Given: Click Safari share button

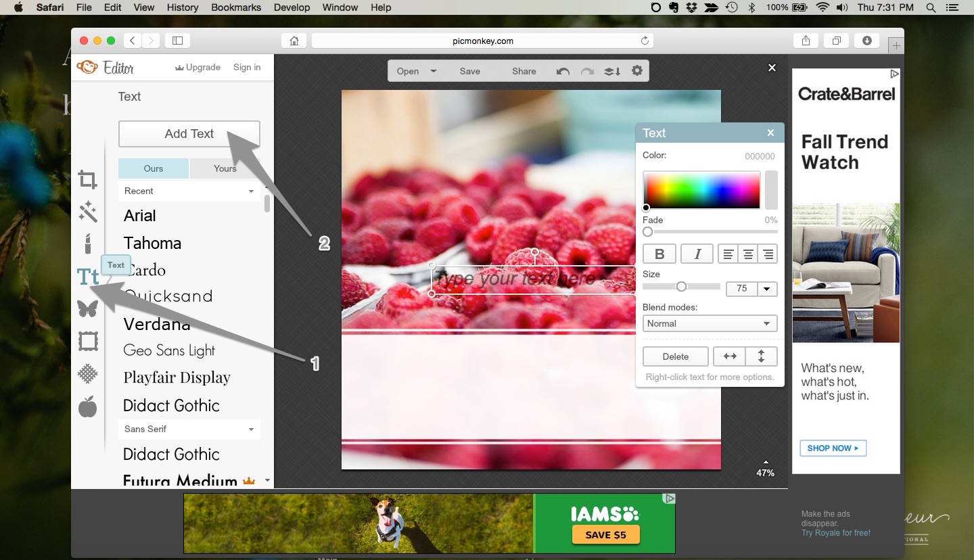Looking at the screenshot, I should tap(806, 41).
